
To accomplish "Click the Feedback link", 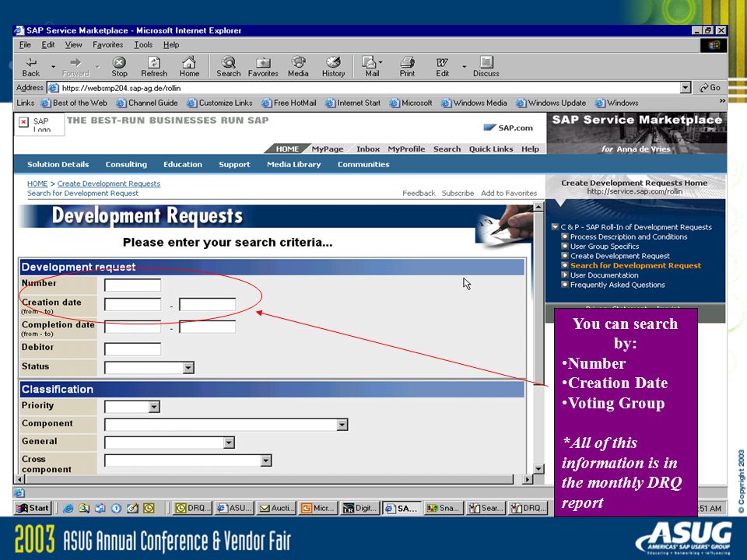I will [x=419, y=194].
